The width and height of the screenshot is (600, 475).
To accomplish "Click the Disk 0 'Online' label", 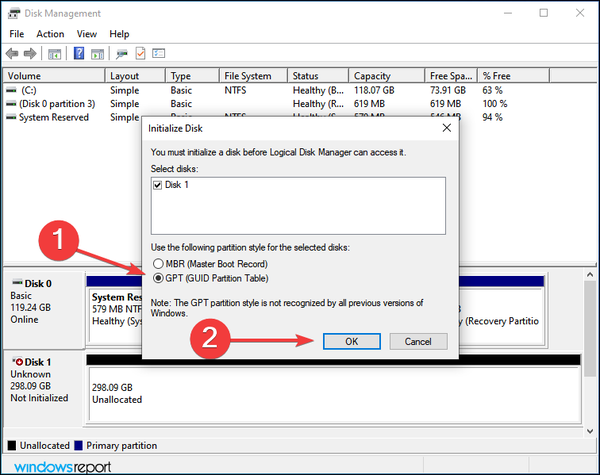I will coord(24,320).
